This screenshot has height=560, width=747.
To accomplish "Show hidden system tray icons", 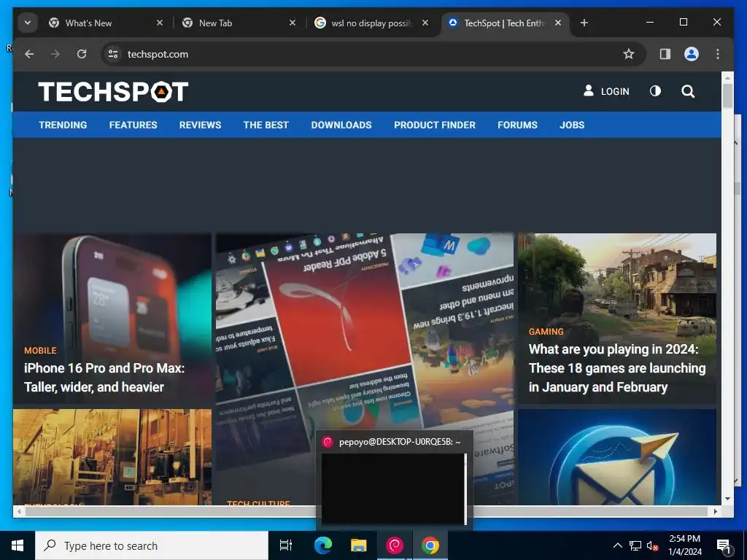I will 617,545.
